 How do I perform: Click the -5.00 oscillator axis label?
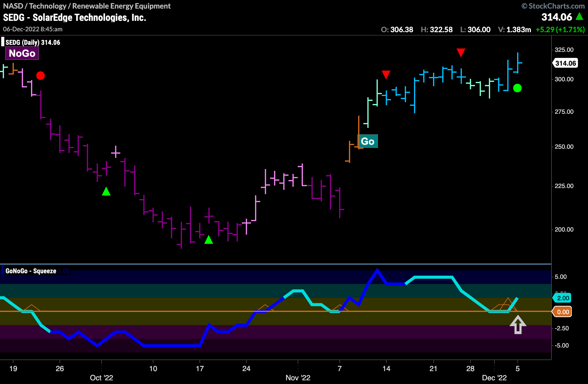point(562,345)
